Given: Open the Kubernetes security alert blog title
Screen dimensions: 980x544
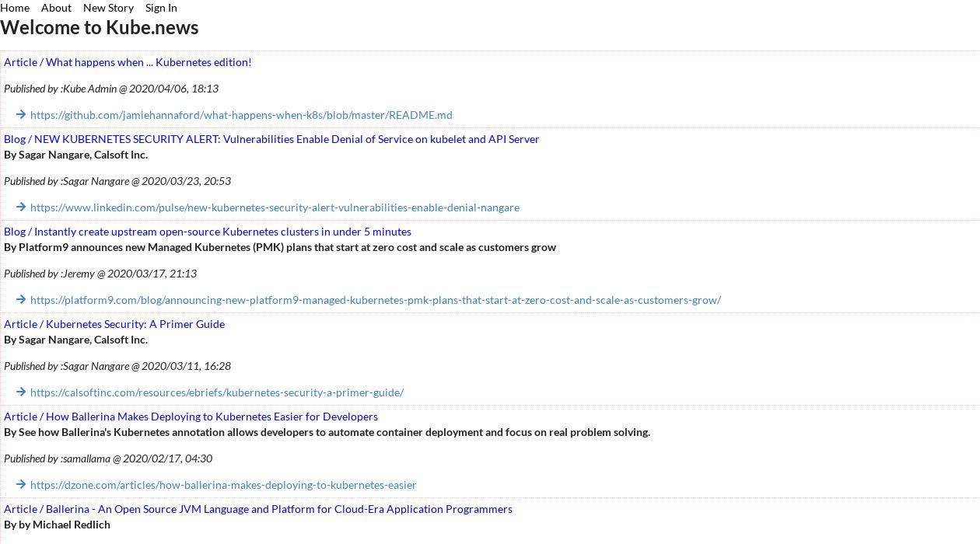Looking at the screenshot, I should (x=271, y=139).
